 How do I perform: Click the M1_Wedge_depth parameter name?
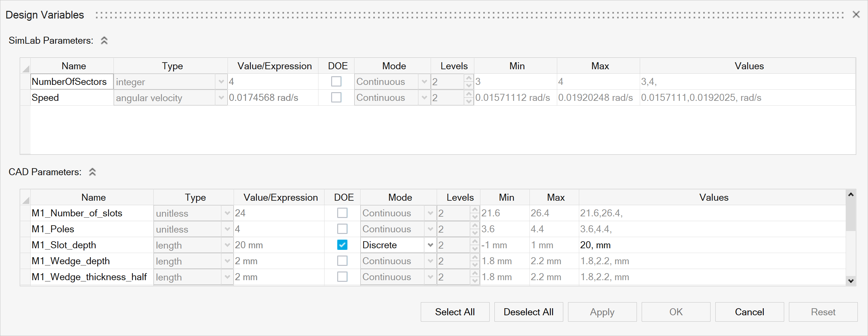coord(71,261)
